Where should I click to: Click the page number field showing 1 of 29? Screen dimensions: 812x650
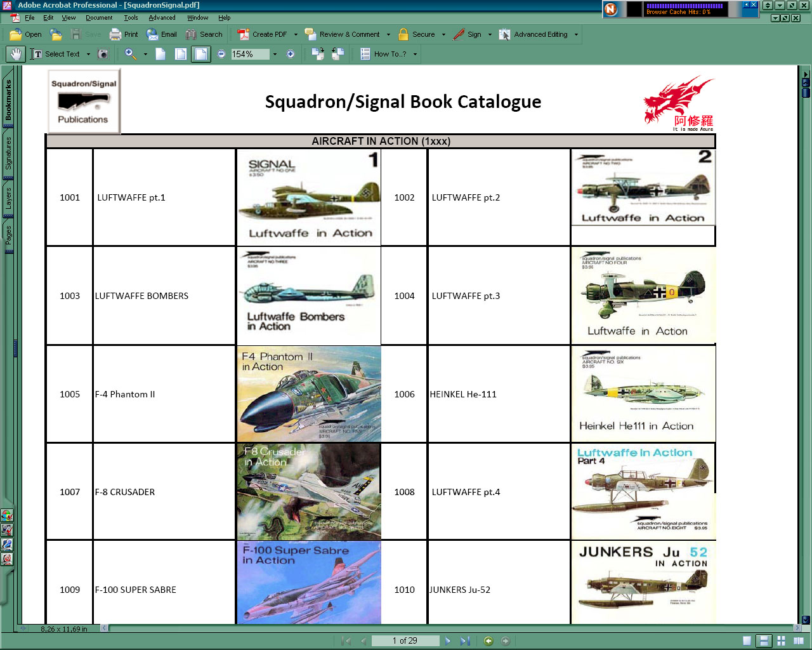coord(405,641)
